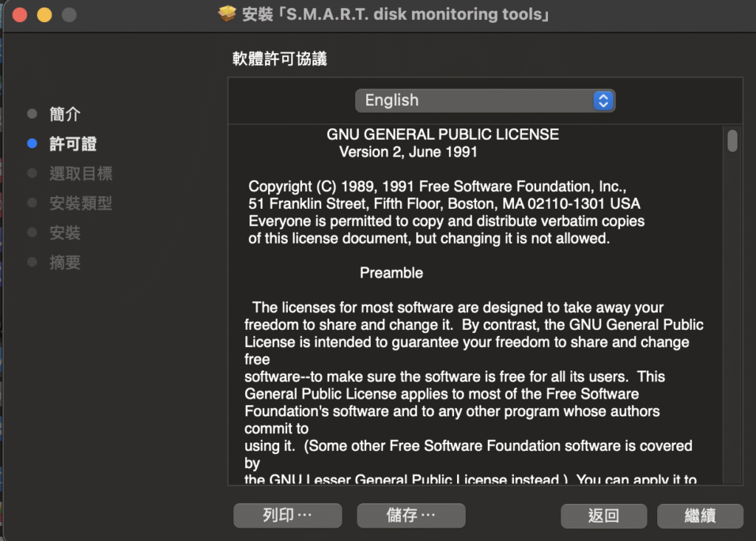Viewport: 756px width, 541px height.
Task: Click the license text scrollbar thumb
Action: [x=732, y=140]
